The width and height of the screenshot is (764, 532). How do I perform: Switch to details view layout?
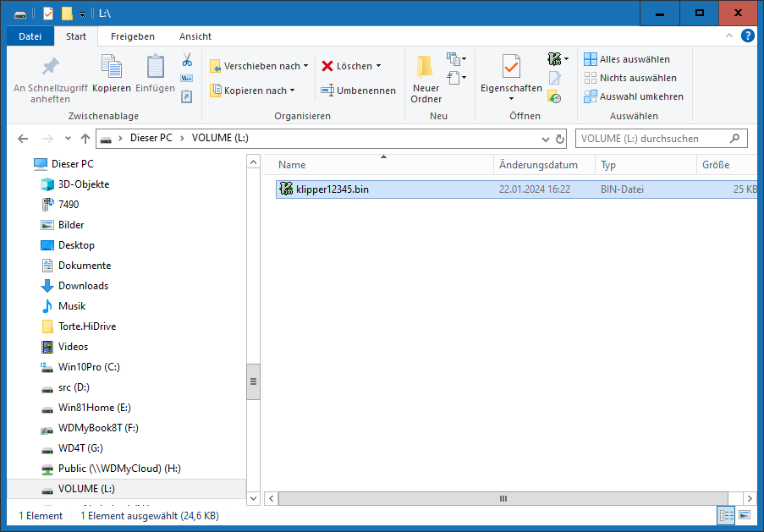pos(726,515)
